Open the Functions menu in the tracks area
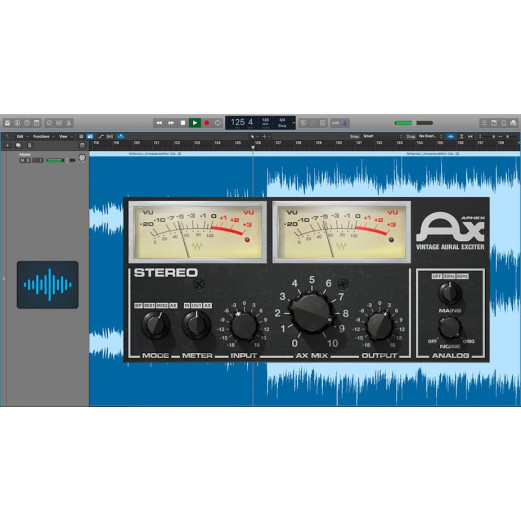Image resolution: width=521 pixels, height=521 pixels. pos(43,137)
